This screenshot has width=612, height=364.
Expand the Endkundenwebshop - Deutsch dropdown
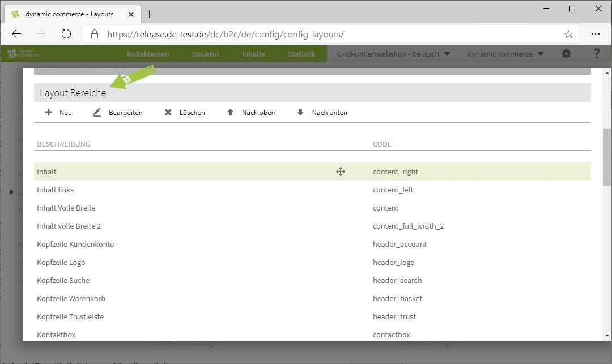pyautogui.click(x=394, y=54)
